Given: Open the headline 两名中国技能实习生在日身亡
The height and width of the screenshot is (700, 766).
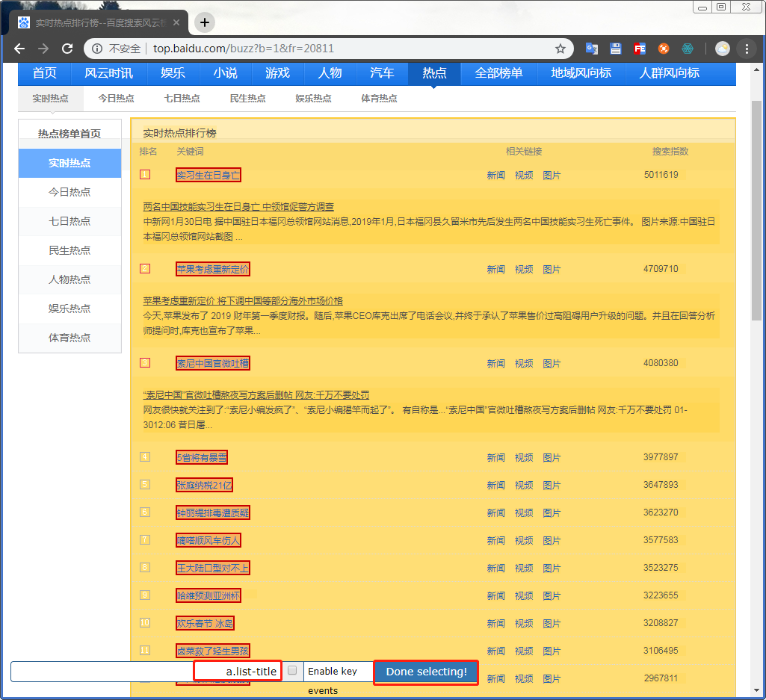Looking at the screenshot, I should coord(238,207).
